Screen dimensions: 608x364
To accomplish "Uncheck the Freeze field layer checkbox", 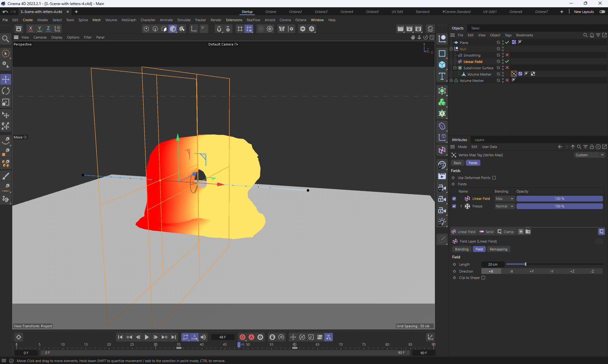I will click(x=454, y=206).
